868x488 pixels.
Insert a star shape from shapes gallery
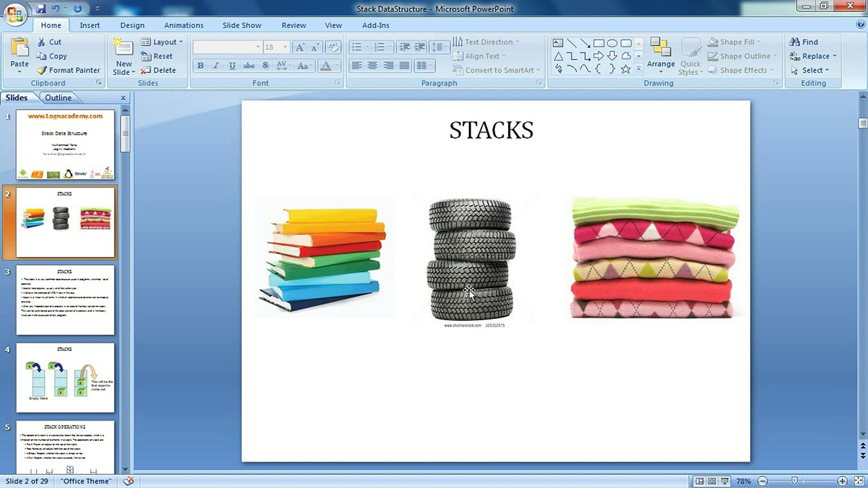(625, 69)
